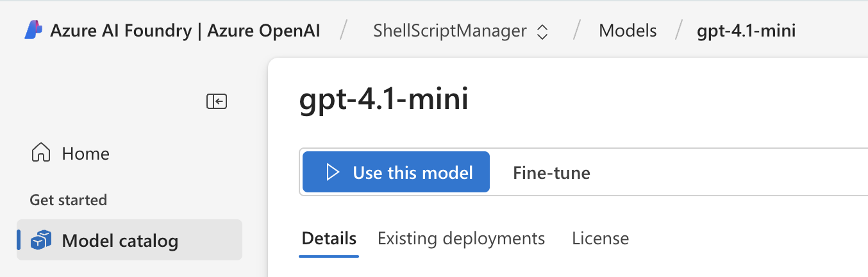Click the up-down chevron next to ShellScriptManager
Viewport: 868px width, 277px height.
tap(542, 31)
